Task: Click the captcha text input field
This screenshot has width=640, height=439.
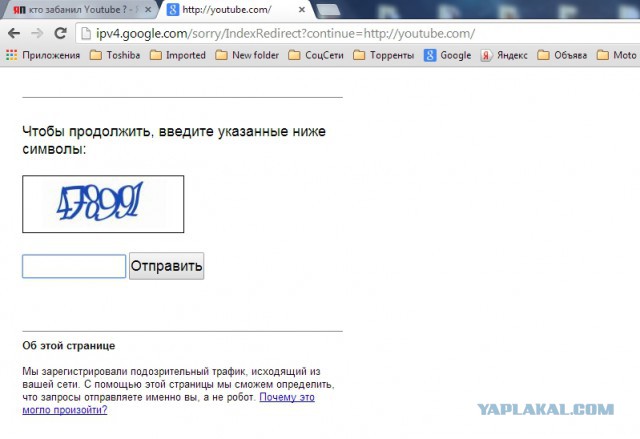Action: pos(74,266)
